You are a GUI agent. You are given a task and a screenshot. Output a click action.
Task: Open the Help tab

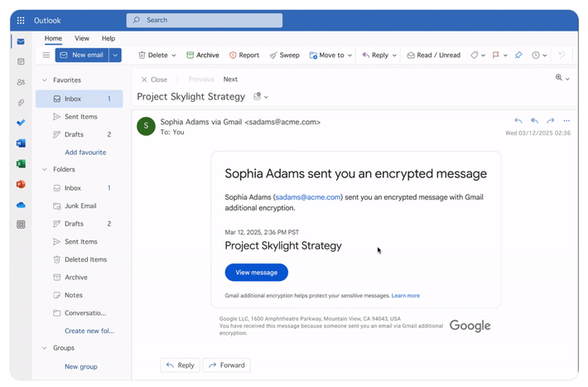coord(108,38)
